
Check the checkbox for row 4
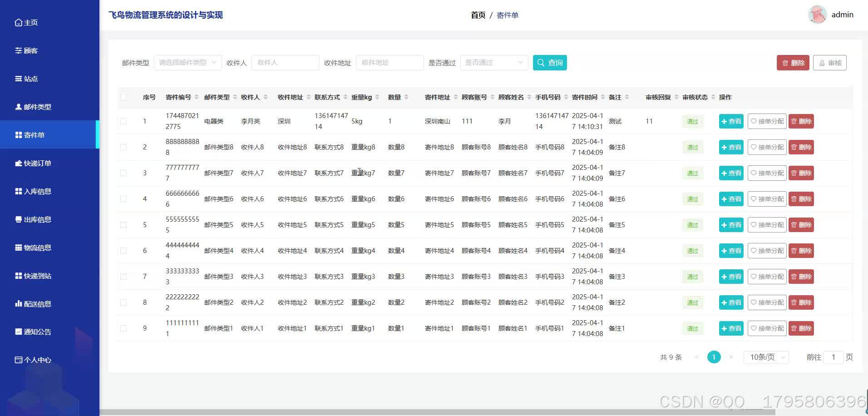123,199
